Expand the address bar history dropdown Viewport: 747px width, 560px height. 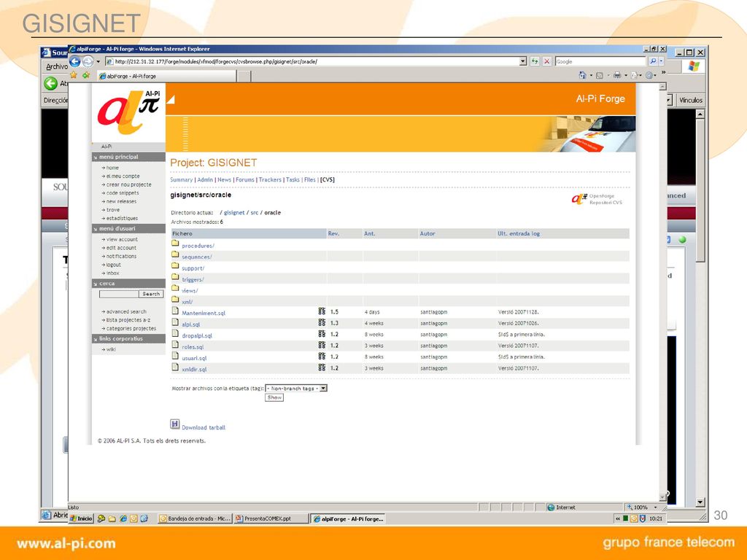[x=523, y=61]
